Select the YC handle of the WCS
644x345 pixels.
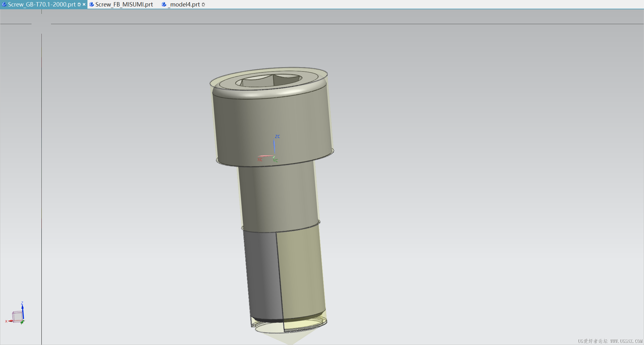[x=274, y=158]
